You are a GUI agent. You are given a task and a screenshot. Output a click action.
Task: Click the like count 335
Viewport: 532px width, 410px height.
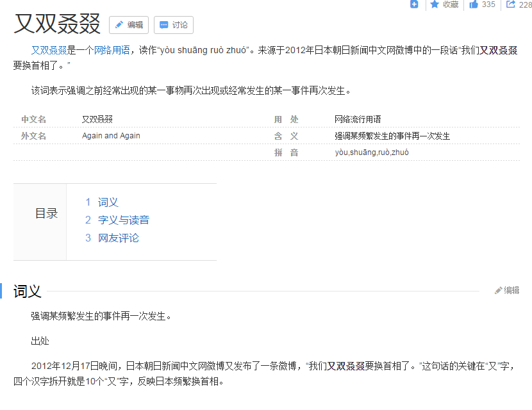tap(488, 4)
